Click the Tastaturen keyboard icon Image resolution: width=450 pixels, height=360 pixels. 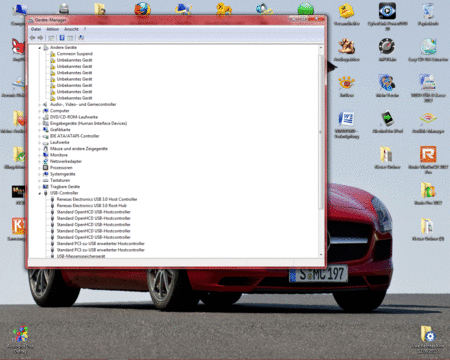point(46,181)
